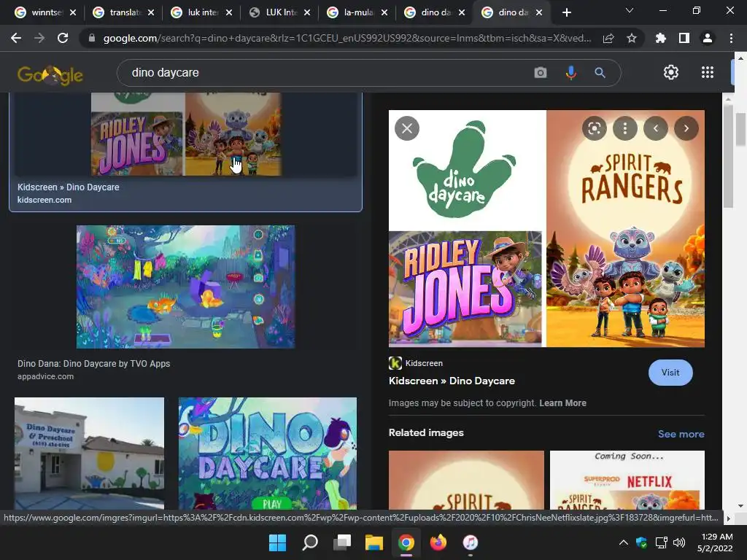Close the translate tab
This screenshot has height=560, width=747.
(151, 12)
